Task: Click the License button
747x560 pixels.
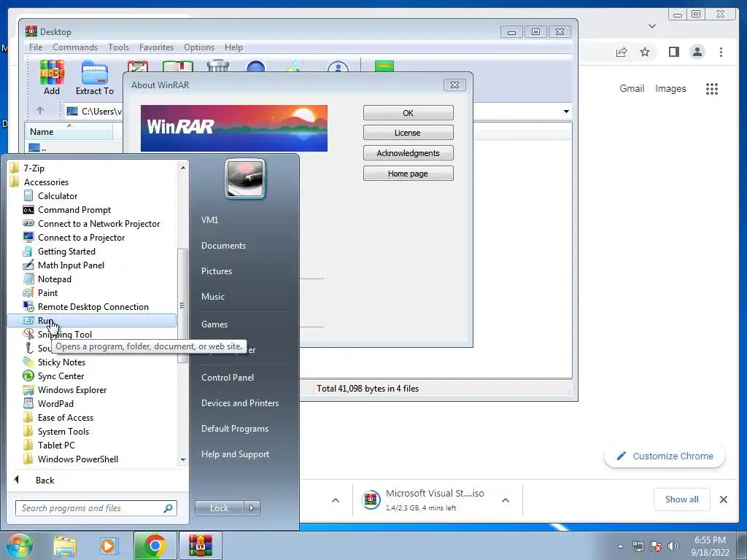Action: point(409,133)
